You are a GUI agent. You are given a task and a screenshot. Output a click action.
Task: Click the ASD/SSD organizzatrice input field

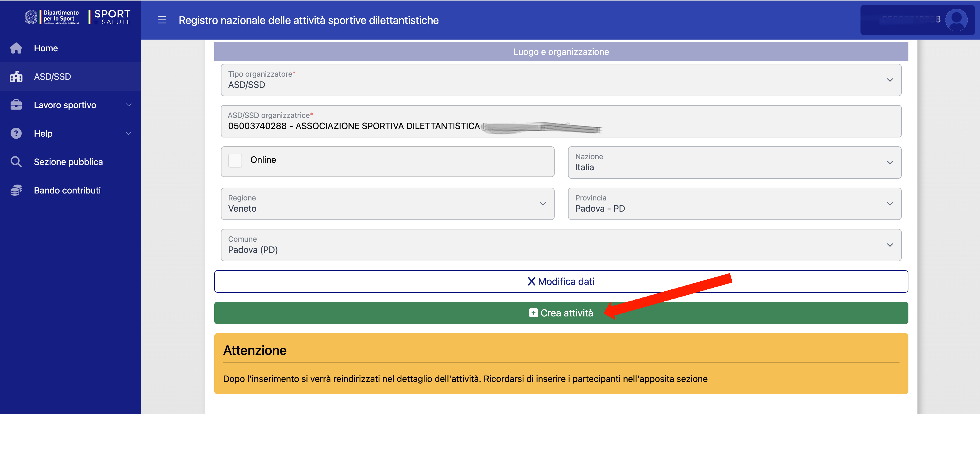pyautogui.click(x=561, y=122)
